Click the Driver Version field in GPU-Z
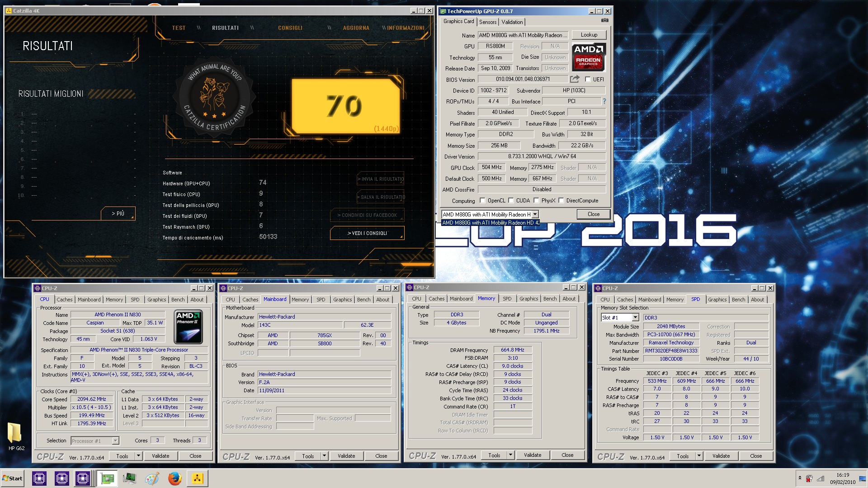 pyautogui.click(x=542, y=156)
